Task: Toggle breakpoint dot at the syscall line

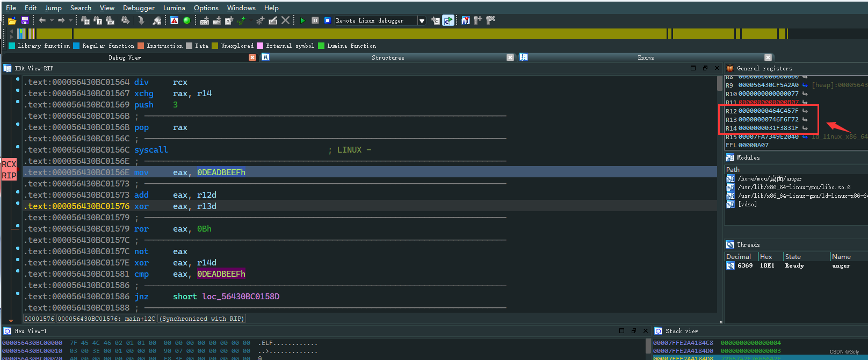Action: 18,147
